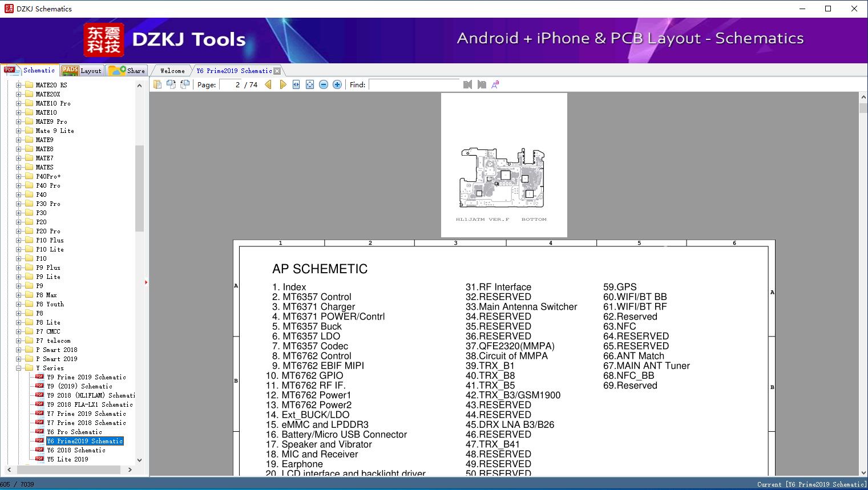Screen dimensions: 868x490
Task: Expand the P10 Plus folder node
Action: pyautogui.click(x=19, y=240)
